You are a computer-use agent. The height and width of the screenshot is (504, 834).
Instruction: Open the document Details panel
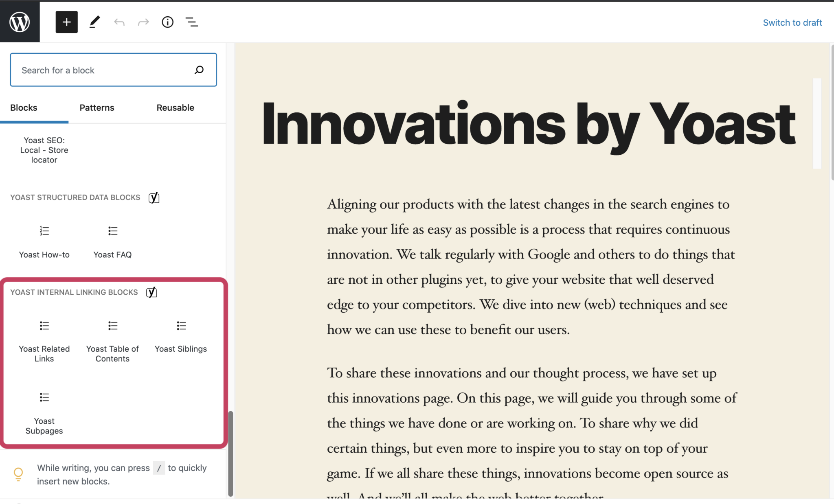tap(167, 22)
